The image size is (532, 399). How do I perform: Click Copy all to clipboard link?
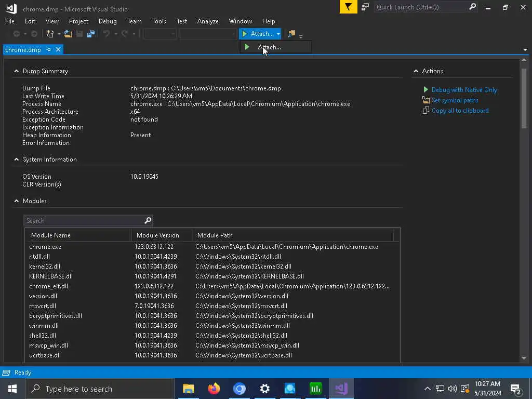click(x=460, y=111)
